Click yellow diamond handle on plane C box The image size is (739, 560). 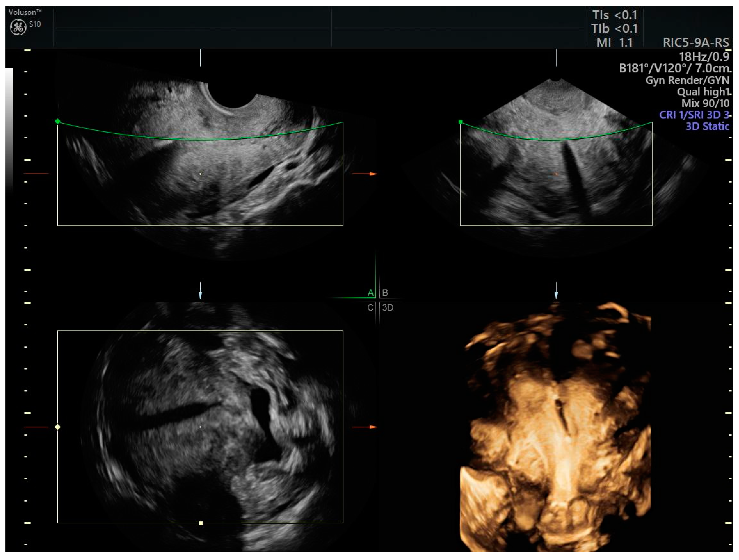58,427
